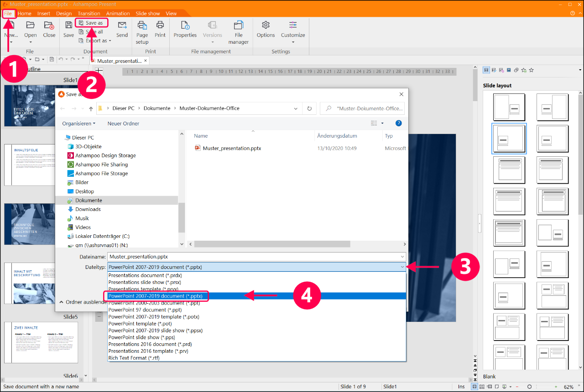Toggle Ins insert mode in status bar
Viewport: 584px width, 392px height.
click(x=461, y=387)
